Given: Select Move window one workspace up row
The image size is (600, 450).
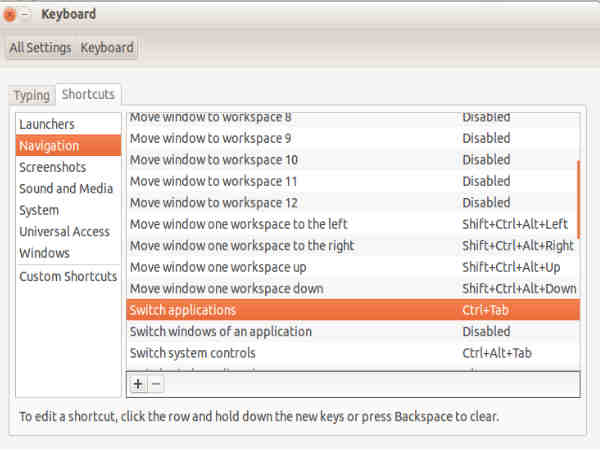Looking at the screenshot, I should (x=217, y=267).
